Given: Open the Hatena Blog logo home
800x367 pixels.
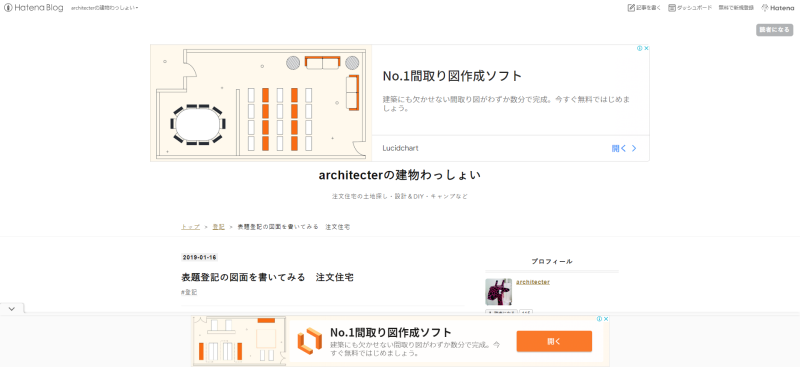Looking at the screenshot, I should 34,8.
